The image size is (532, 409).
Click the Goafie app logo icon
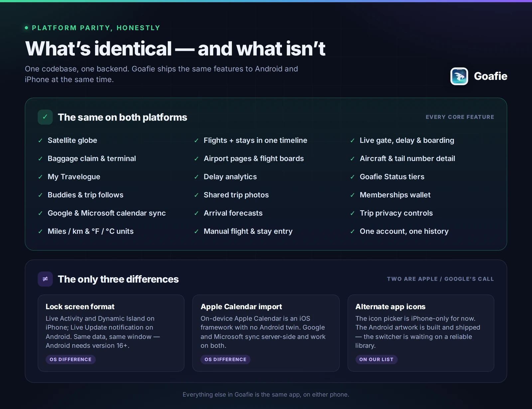click(459, 76)
